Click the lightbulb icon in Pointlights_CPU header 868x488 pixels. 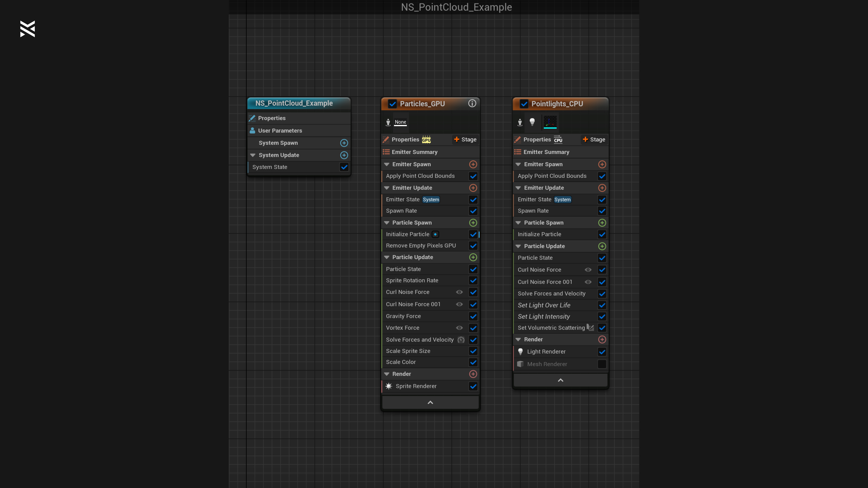pos(532,122)
